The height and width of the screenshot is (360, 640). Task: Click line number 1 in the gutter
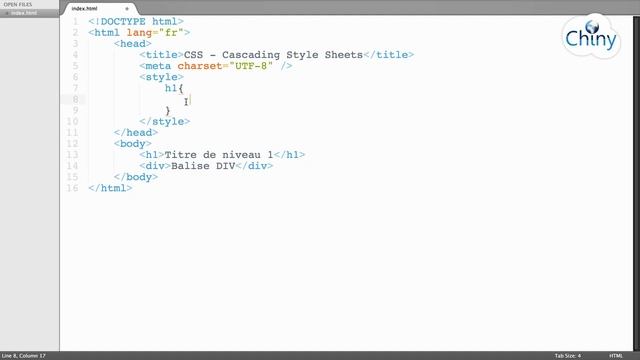(75, 21)
